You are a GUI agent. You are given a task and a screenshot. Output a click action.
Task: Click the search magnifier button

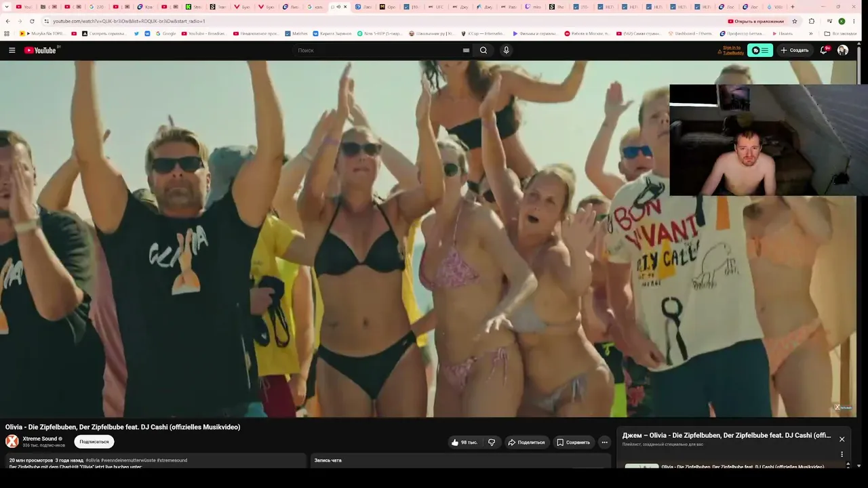[x=484, y=50]
